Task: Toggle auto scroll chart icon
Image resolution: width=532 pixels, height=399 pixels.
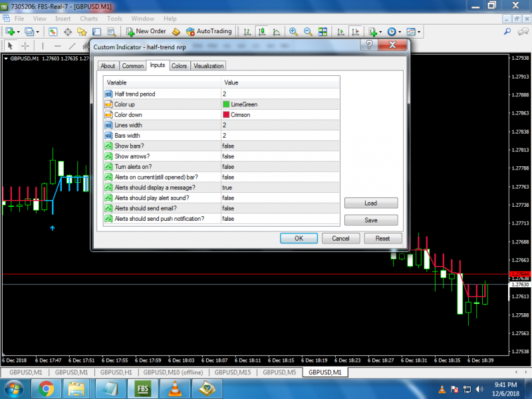Action: pyautogui.click(x=340, y=32)
